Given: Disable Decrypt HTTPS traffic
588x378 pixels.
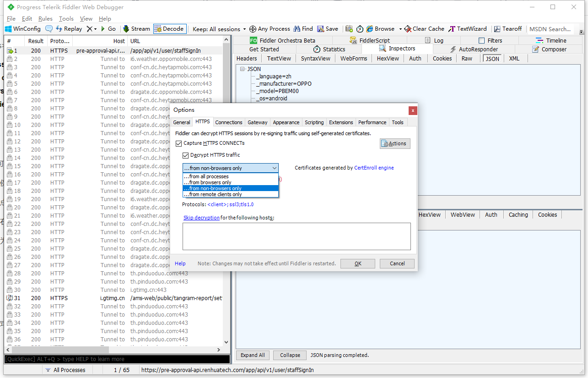Looking at the screenshot, I should point(186,155).
